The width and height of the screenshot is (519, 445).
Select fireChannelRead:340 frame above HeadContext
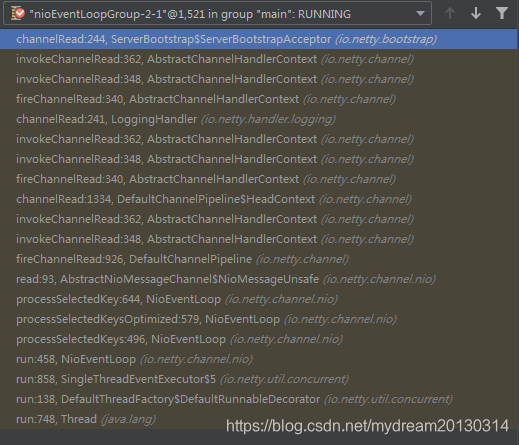pos(258,179)
